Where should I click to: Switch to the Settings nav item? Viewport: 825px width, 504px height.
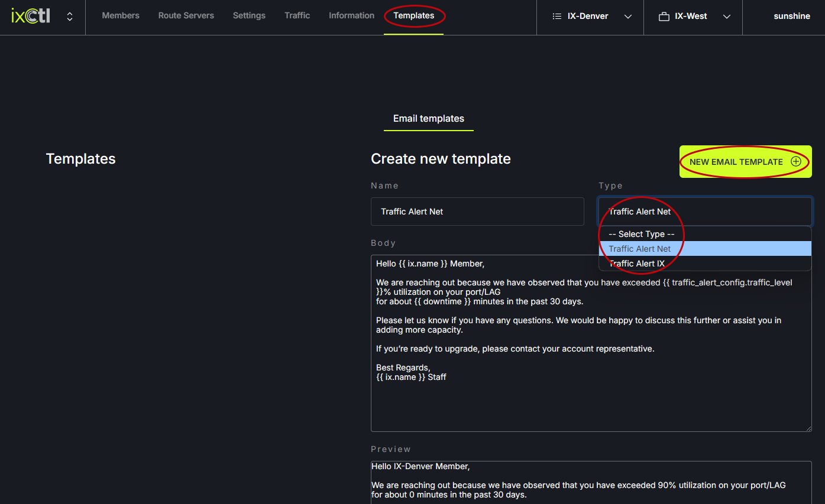click(x=249, y=16)
